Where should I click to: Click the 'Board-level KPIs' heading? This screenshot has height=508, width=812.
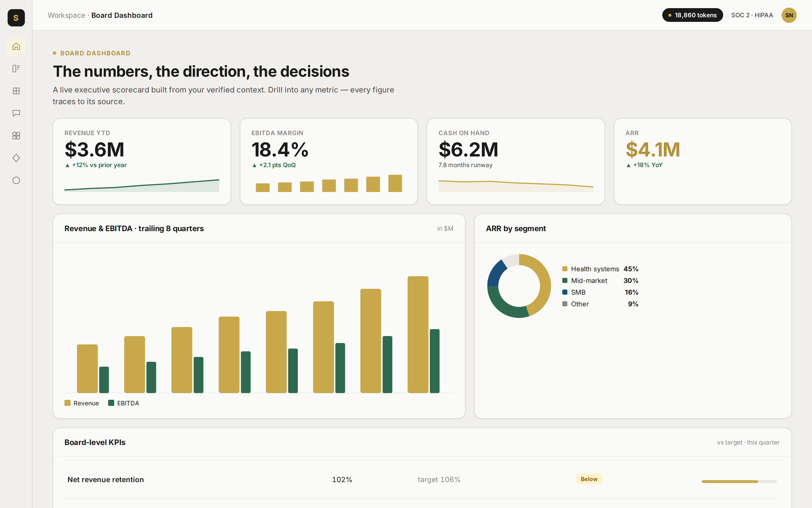point(95,442)
